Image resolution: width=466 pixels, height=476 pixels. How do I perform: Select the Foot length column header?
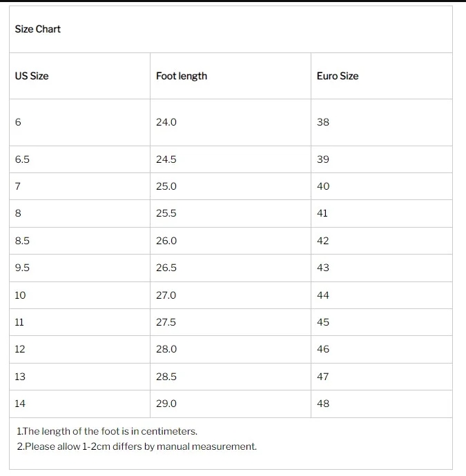coord(231,76)
